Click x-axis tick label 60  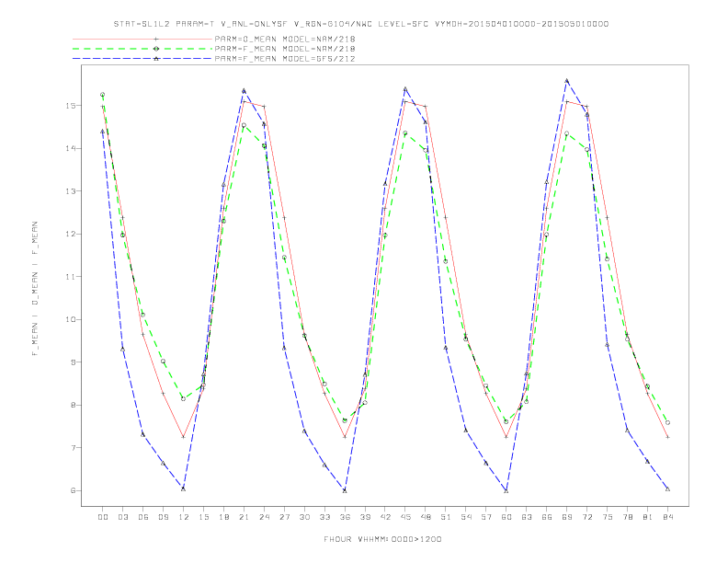pyautogui.click(x=506, y=517)
